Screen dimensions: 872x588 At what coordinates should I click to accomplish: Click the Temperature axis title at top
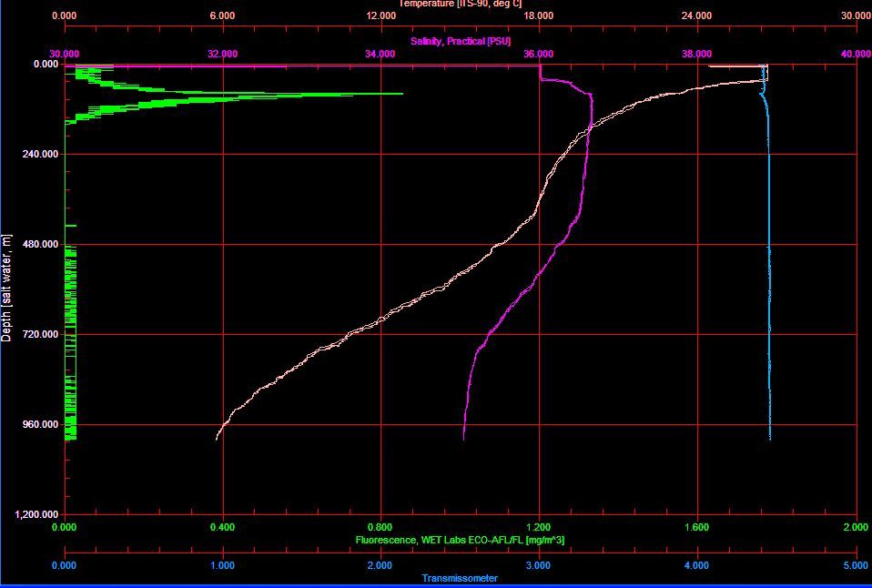[x=460, y=4]
